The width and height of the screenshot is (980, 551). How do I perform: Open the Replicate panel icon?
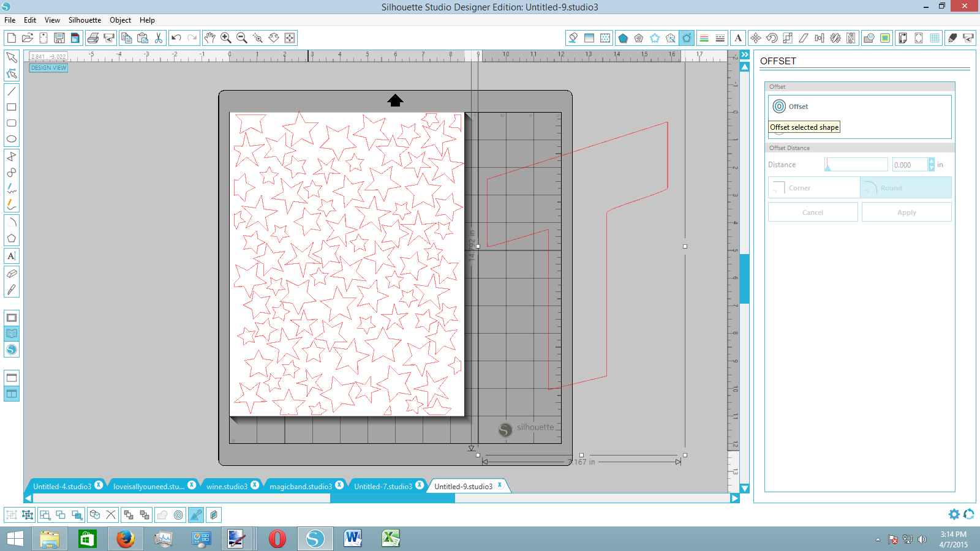click(835, 38)
